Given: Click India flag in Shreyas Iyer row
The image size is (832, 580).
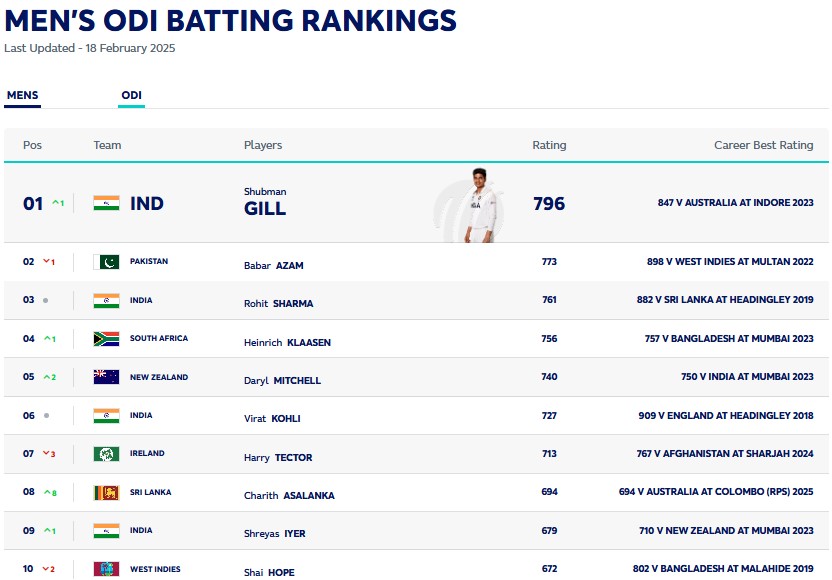Looking at the screenshot, I should pos(106,530).
